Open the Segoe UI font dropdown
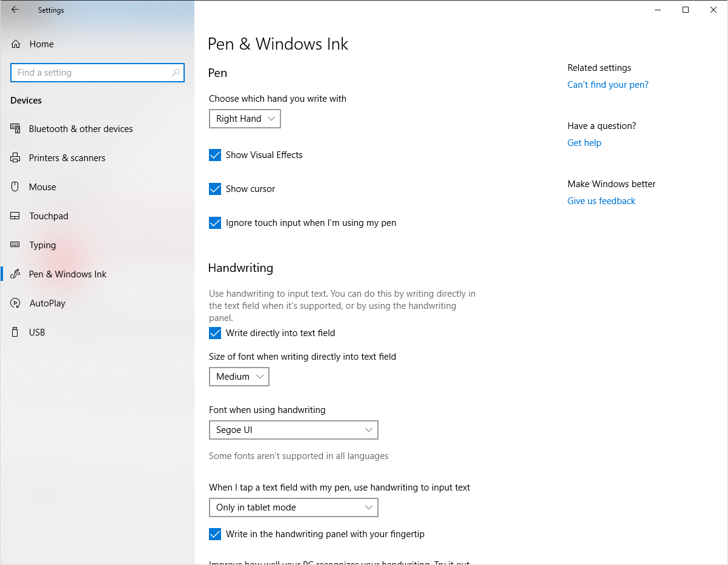Screen dimensions: 728x565 pos(294,430)
